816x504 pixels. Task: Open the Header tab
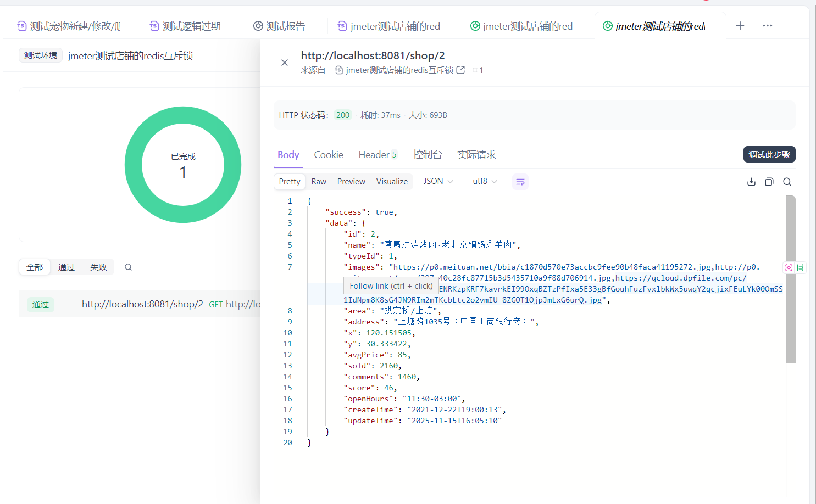378,155
